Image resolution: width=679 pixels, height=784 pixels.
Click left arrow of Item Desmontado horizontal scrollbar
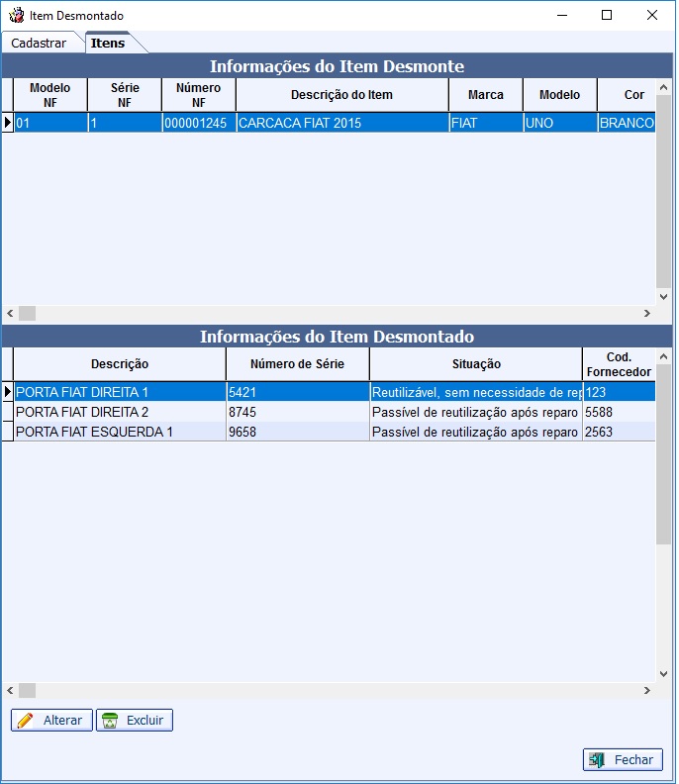click(10, 691)
